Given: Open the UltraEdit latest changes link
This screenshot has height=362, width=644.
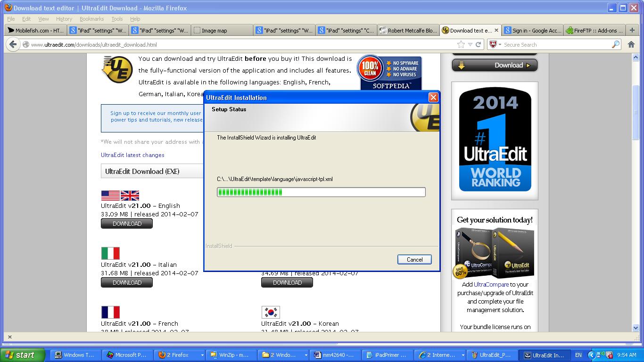Looking at the screenshot, I should (x=132, y=155).
